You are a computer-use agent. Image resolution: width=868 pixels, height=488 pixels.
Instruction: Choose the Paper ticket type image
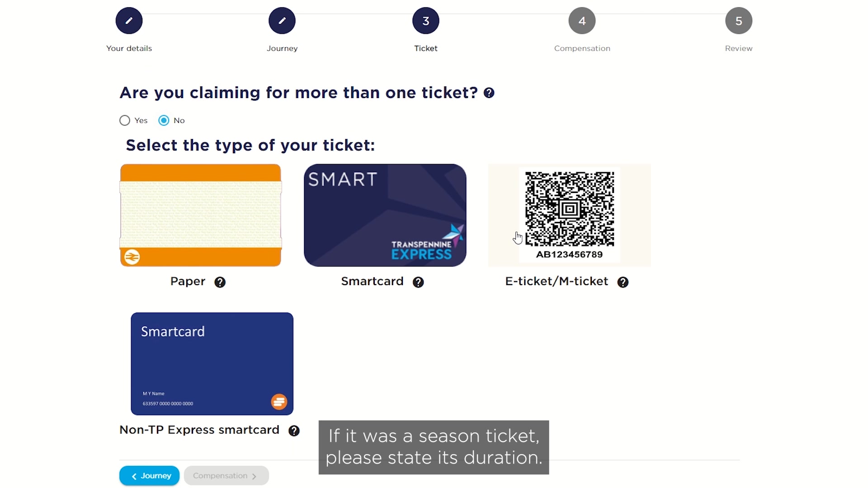coord(201,215)
